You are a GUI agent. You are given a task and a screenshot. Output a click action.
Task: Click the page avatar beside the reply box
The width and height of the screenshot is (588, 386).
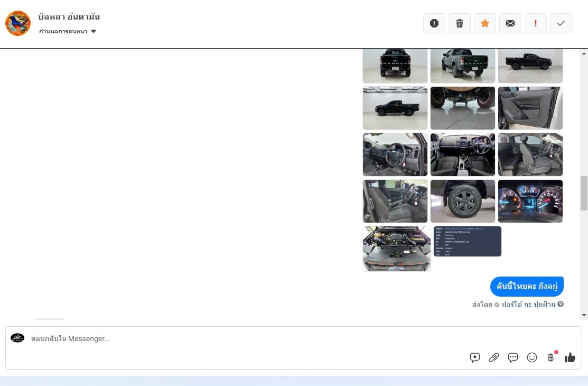[17, 338]
